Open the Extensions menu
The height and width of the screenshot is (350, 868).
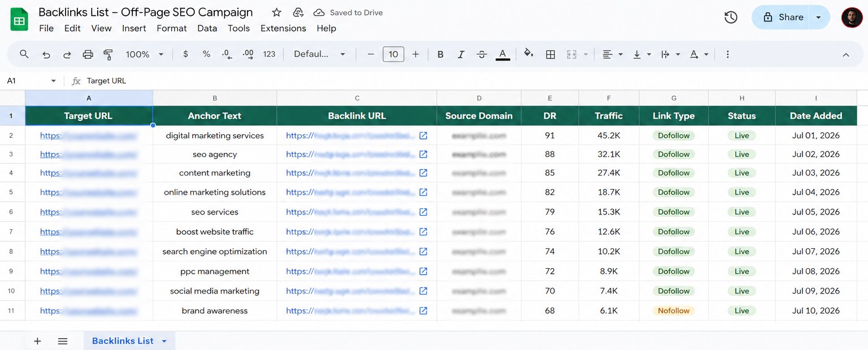283,28
